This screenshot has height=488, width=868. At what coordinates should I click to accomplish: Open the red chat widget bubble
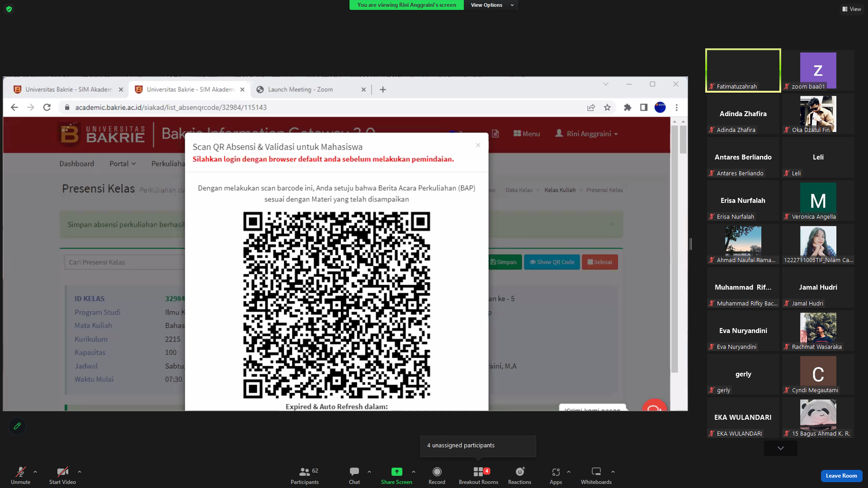tap(654, 406)
